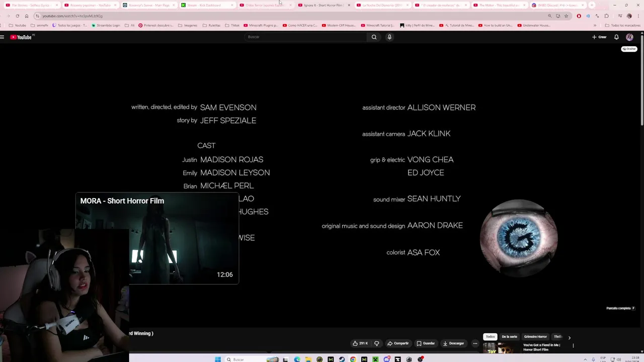Open the YouTube guide hamburger menu
644x362 pixels.
pyautogui.click(x=3, y=37)
